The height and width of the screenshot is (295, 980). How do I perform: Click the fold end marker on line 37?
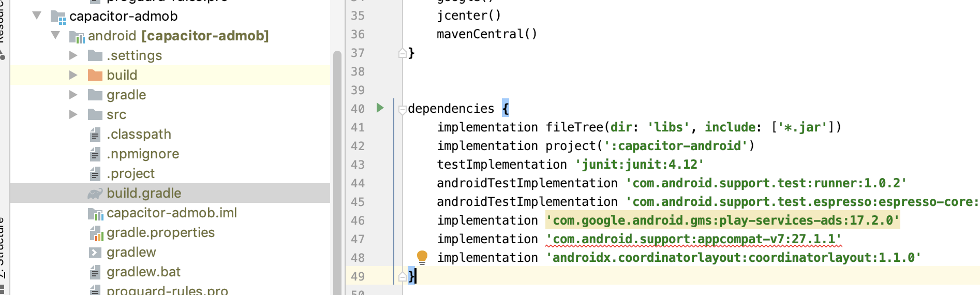402,53
